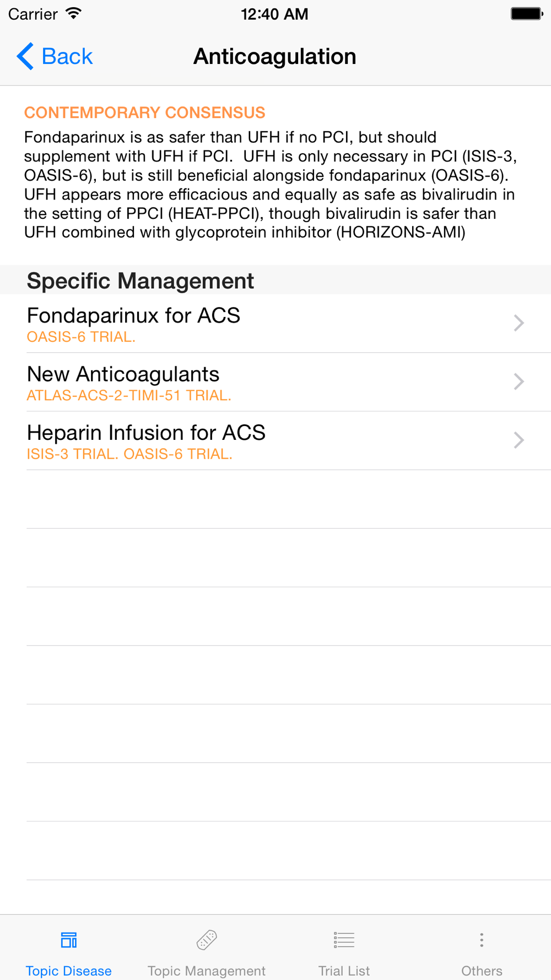Open OASIS-6 TRIAL subtitle under Fondaparinux
Screen dimensions: 551x980
tap(81, 337)
